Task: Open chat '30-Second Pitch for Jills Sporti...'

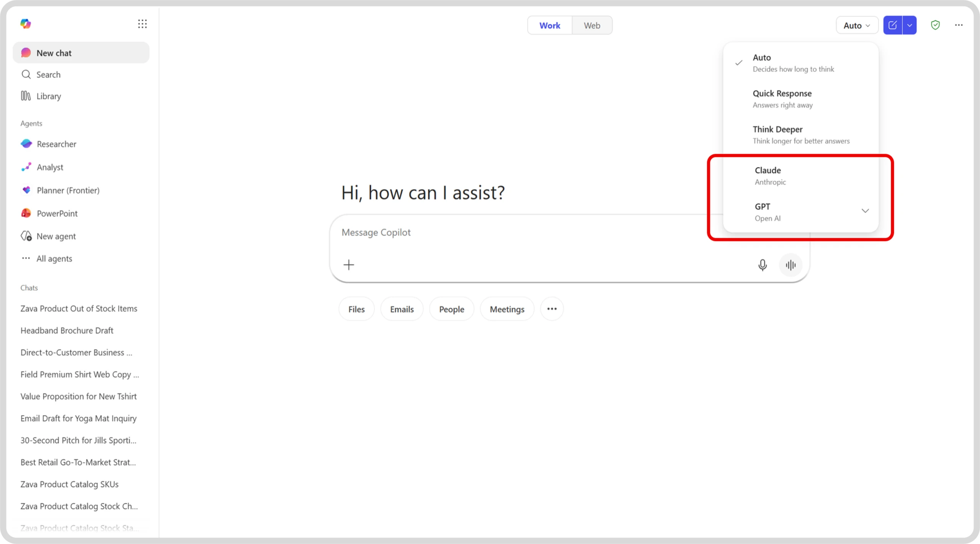Action: coord(78,440)
